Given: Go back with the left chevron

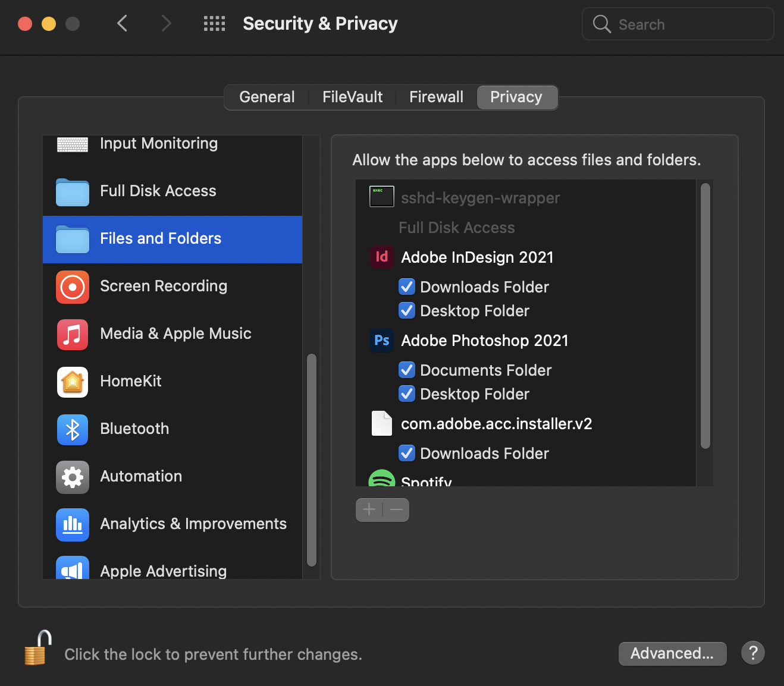Looking at the screenshot, I should [x=123, y=24].
